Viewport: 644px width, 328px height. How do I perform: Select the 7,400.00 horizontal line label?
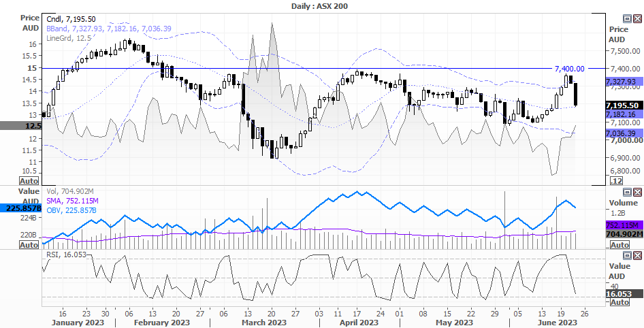569,69
